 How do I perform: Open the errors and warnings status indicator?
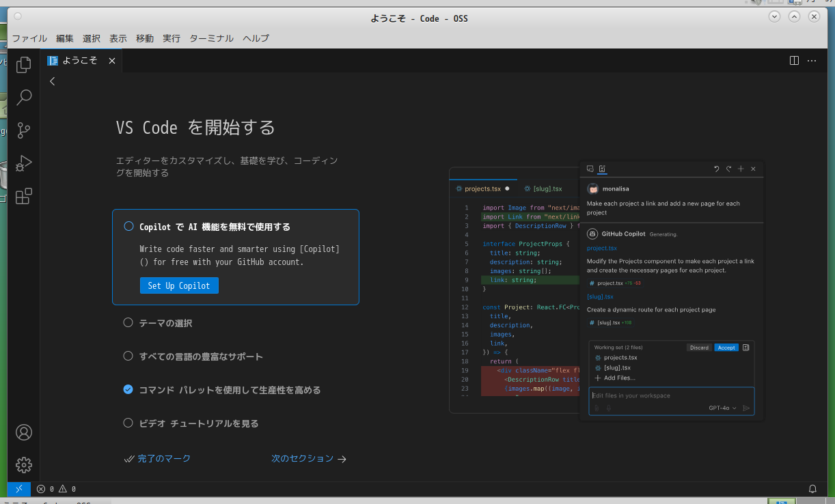point(56,489)
